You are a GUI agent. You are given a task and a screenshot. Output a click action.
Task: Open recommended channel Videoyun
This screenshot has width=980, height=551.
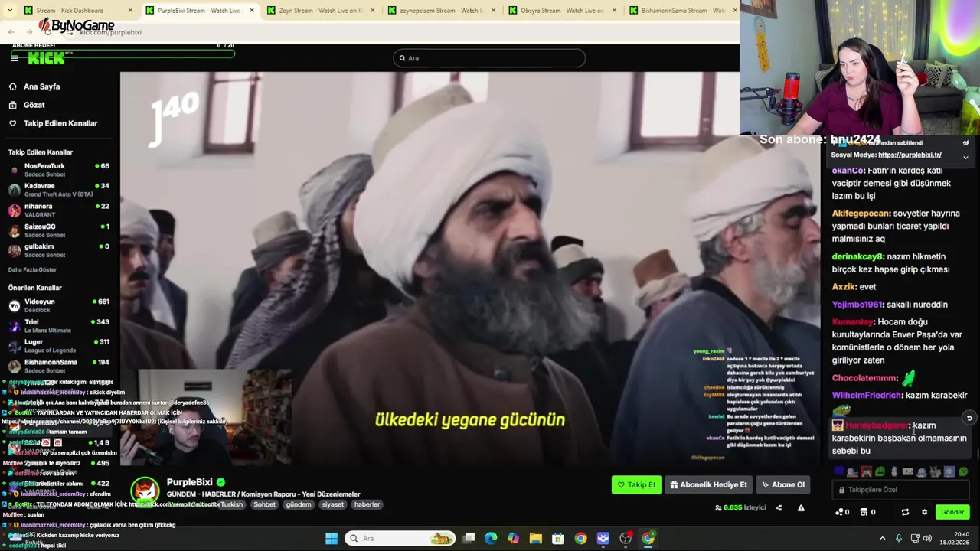[59, 305]
